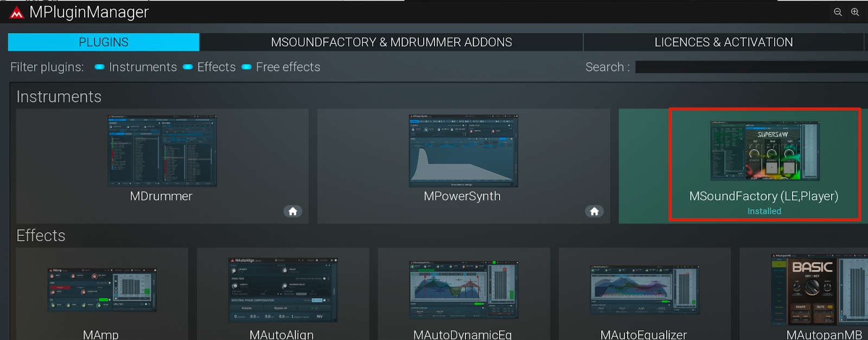Select the MAutoEqualizer effect thumbnail
868x340 pixels.
point(644,290)
